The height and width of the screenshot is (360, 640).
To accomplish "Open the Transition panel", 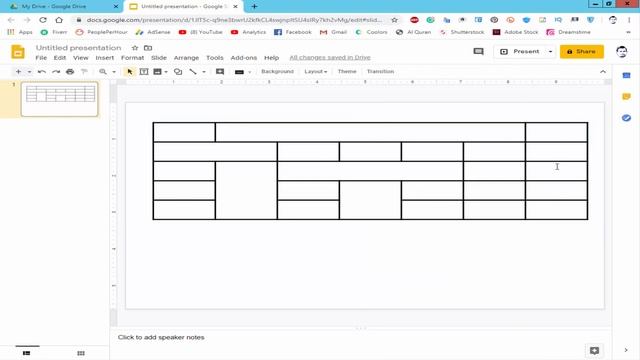I will pyautogui.click(x=380, y=71).
